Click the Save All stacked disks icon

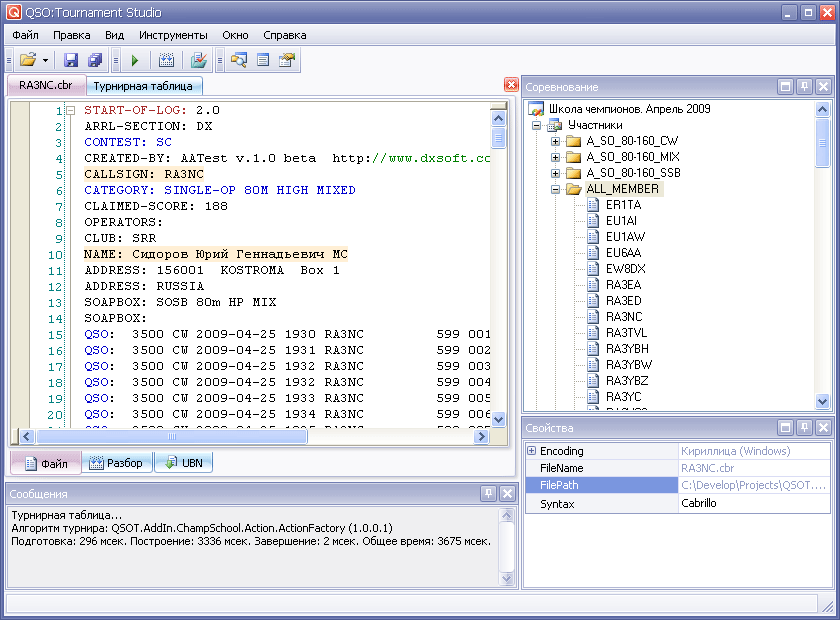[95, 61]
